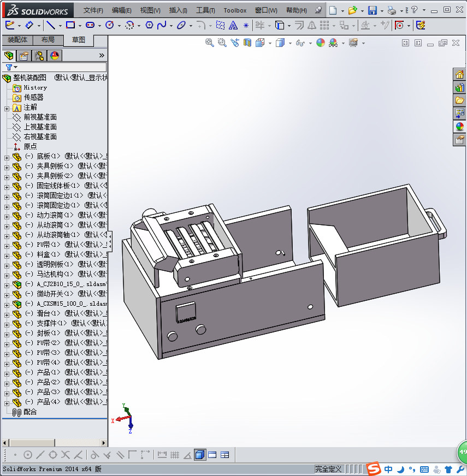The image size is (467, 476).
Task: Open the 文件(F) menu
Action: click(93, 10)
